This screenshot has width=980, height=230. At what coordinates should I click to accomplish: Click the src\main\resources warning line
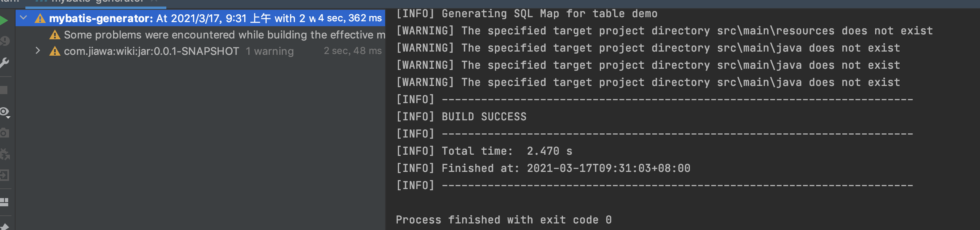point(664,31)
